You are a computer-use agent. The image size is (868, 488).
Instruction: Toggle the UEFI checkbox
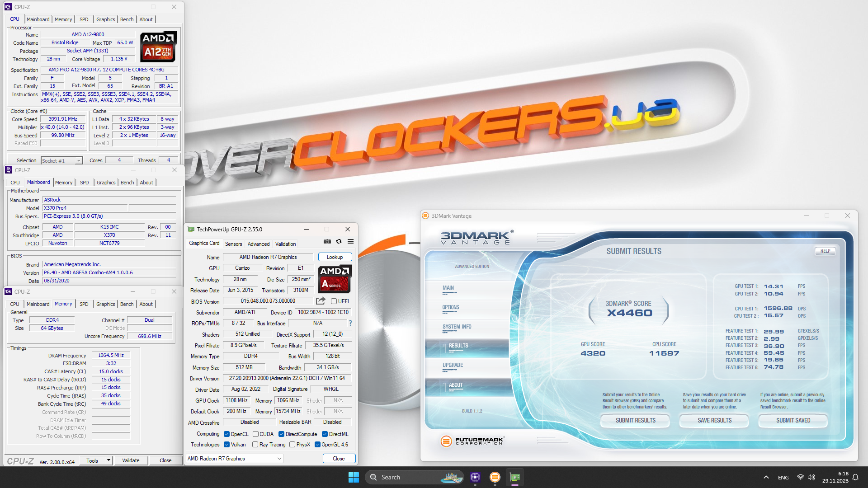(334, 301)
